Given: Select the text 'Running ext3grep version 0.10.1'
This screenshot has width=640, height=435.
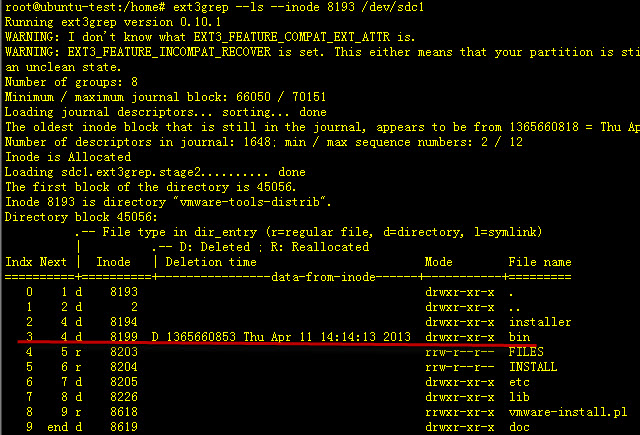Looking at the screenshot, I should (x=113, y=22).
